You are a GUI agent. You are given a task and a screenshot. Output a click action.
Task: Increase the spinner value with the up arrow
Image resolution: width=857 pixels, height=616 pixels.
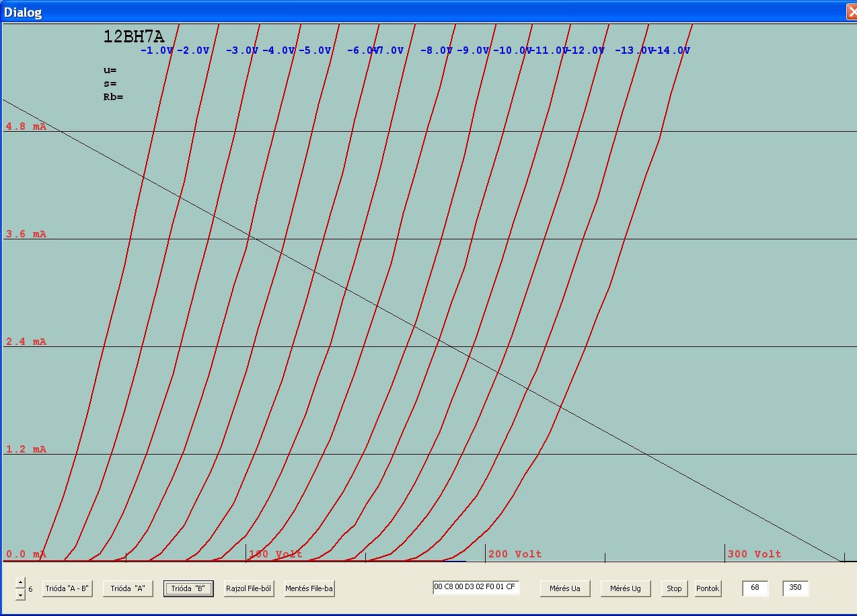tap(20, 582)
